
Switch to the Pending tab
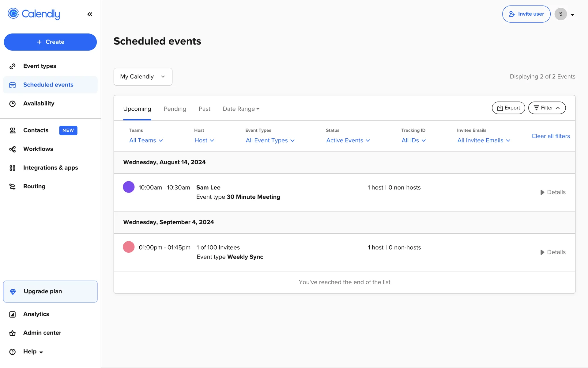(175, 109)
